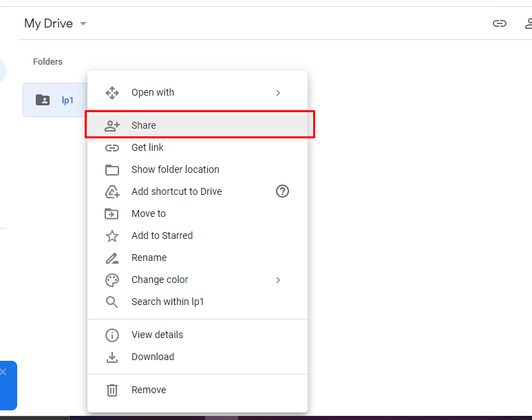Expand the My Drive dropdown arrow

point(83,24)
